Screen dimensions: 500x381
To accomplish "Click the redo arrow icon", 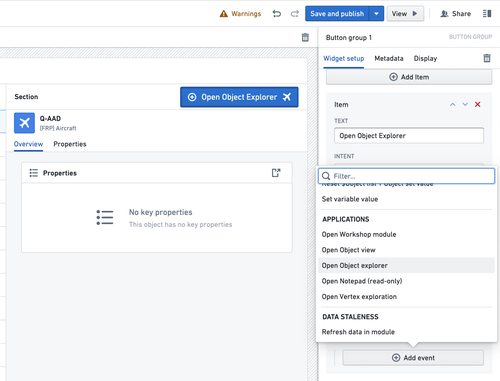I will (x=295, y=14).
